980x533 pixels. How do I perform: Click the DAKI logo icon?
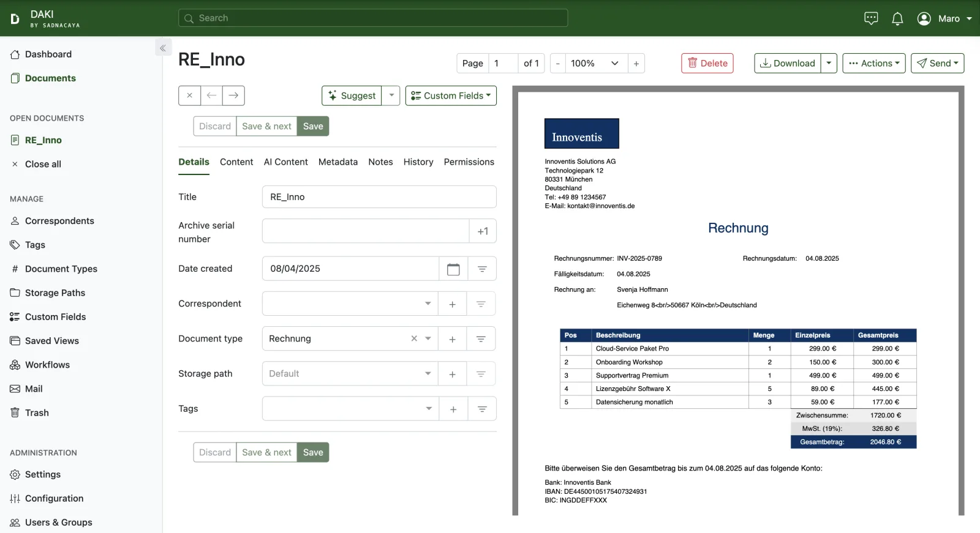(15, 19)
